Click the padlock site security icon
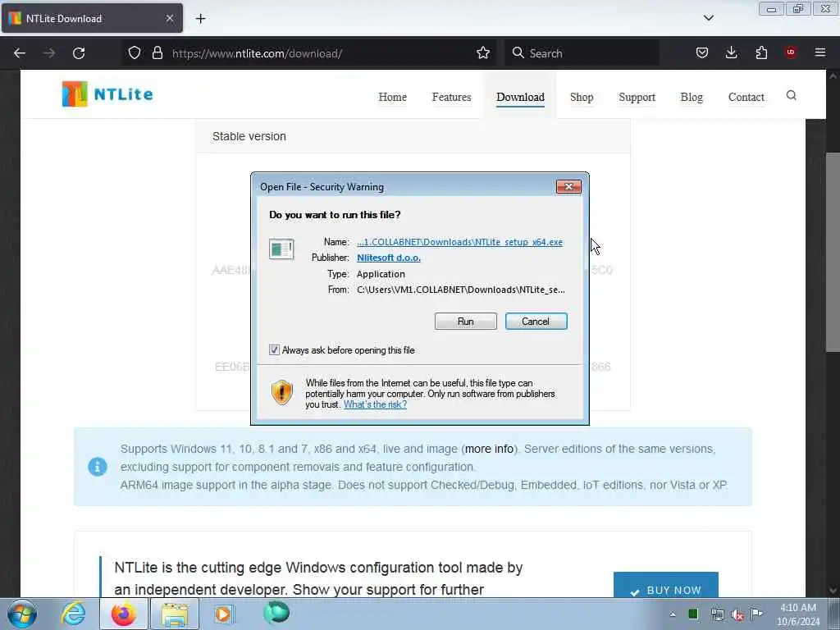Viewport: 840px width, 630px height. click(x=157, y=53)
